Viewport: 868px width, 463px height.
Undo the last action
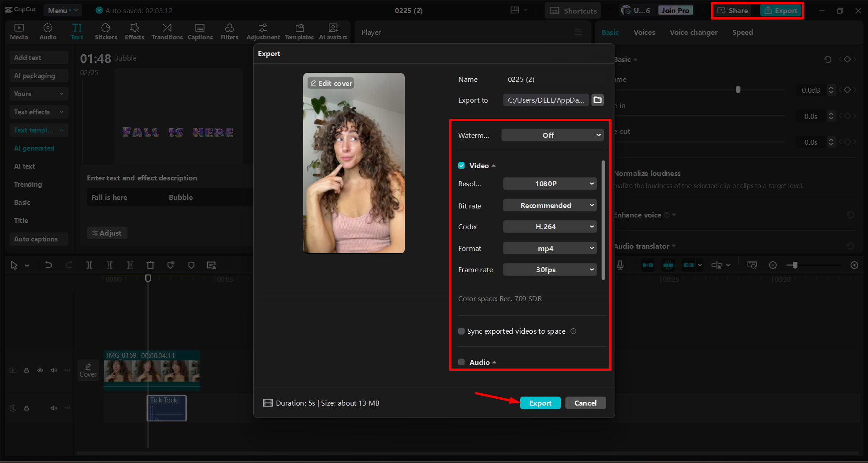pos(48,265)
